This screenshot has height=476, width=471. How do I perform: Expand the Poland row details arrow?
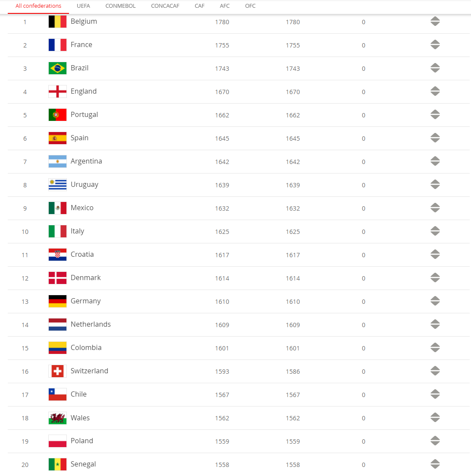tap(435, 441)
